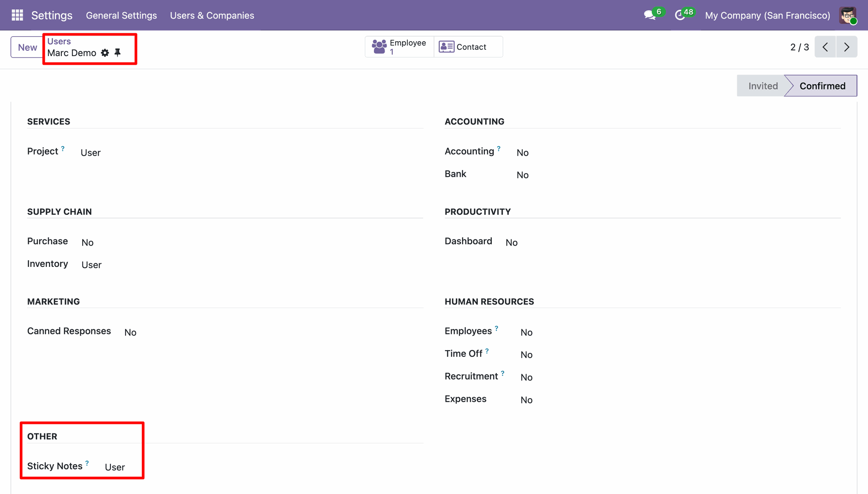Set status to Invited
The width and height of the screenshot is (868, 494).
click(763, 86)
